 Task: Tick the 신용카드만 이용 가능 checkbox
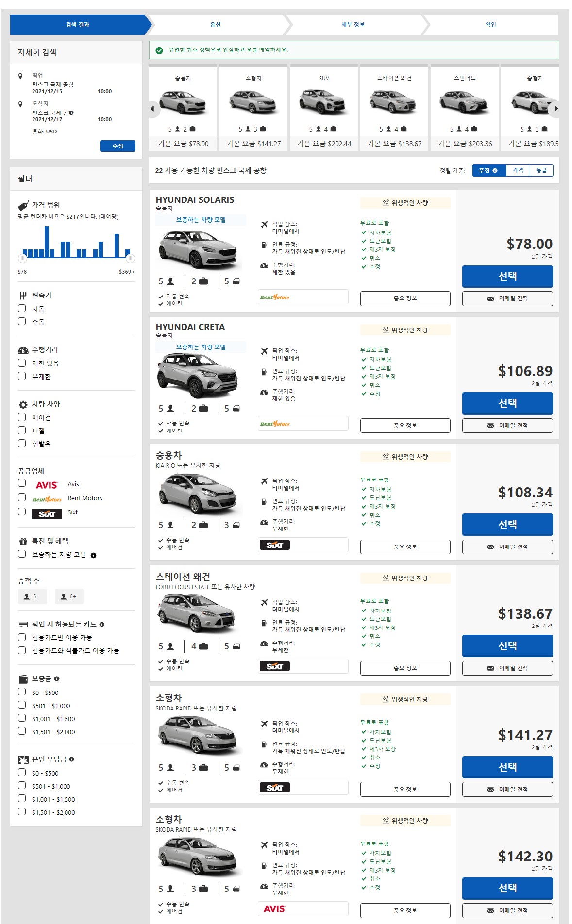(22, 637)
